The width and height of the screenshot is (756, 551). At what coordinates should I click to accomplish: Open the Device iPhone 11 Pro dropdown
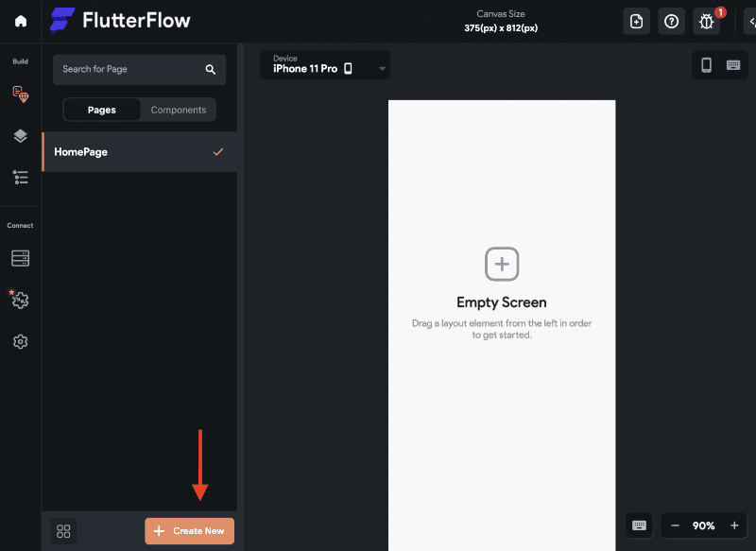325,65
